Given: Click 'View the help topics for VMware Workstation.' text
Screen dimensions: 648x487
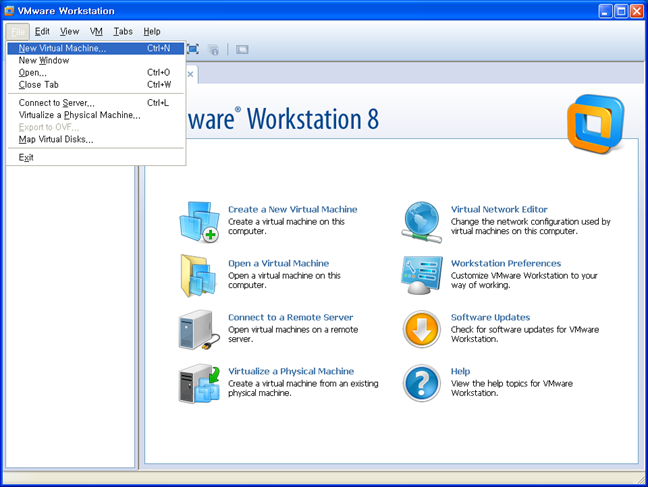Looking at the screenshot, I should coord(512,388).
